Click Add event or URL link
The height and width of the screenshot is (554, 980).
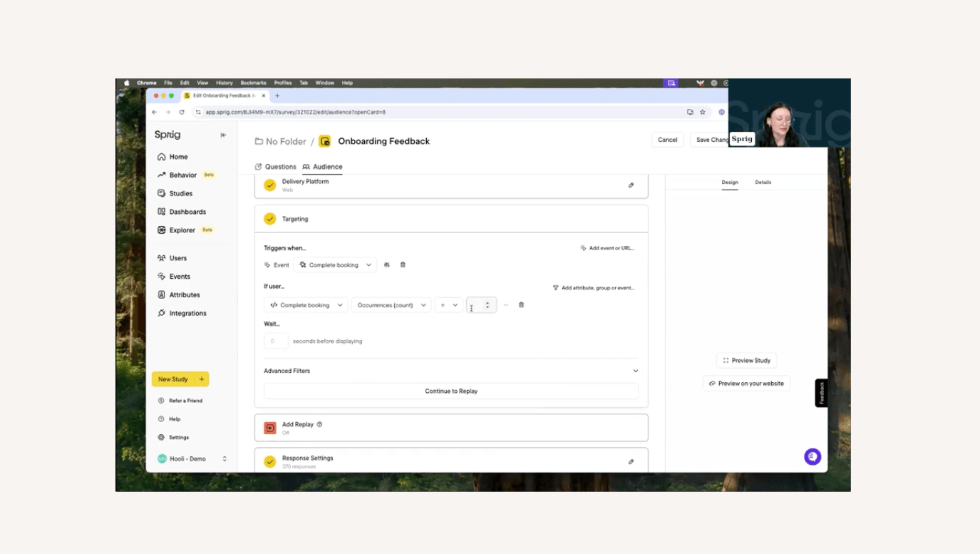607,248
